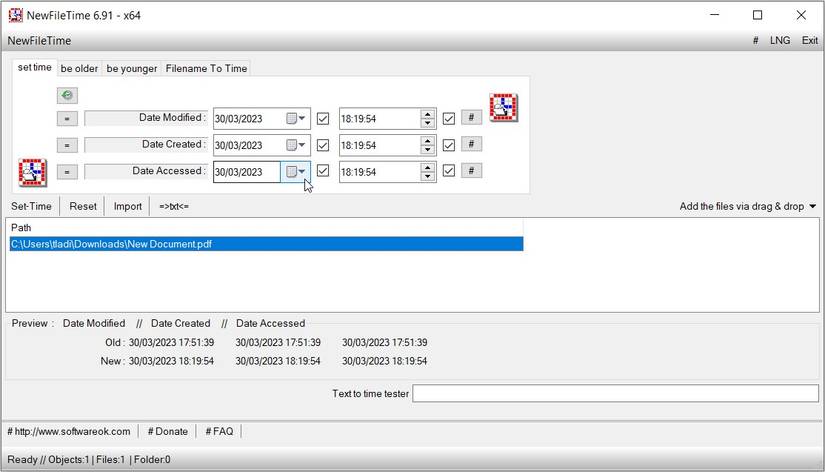Image resolution: width=825 pixels, height=472 pixels.
Task: Click the # FAQ link
Action: (x=219, y=431)
